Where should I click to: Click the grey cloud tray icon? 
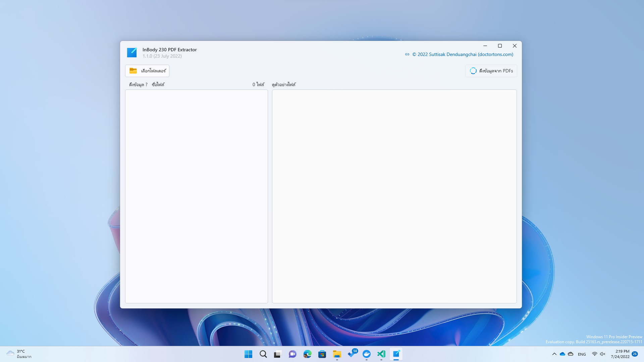pyautogui.click(x=571, y=354)
